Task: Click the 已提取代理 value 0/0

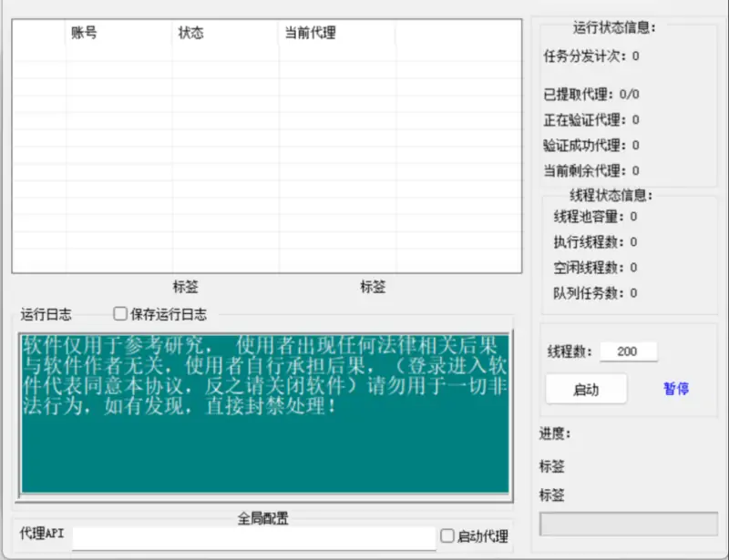Action: (629, 94)
